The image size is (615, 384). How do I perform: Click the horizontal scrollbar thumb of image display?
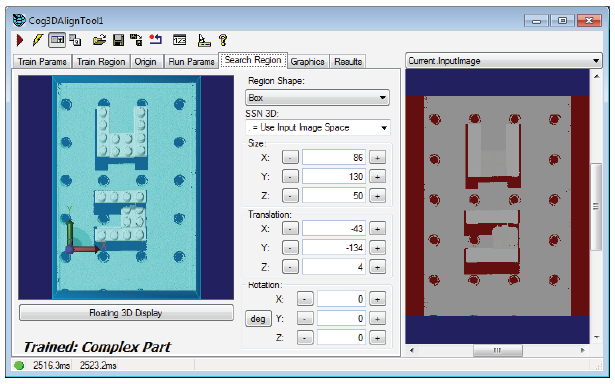click(x=497, y=350)
